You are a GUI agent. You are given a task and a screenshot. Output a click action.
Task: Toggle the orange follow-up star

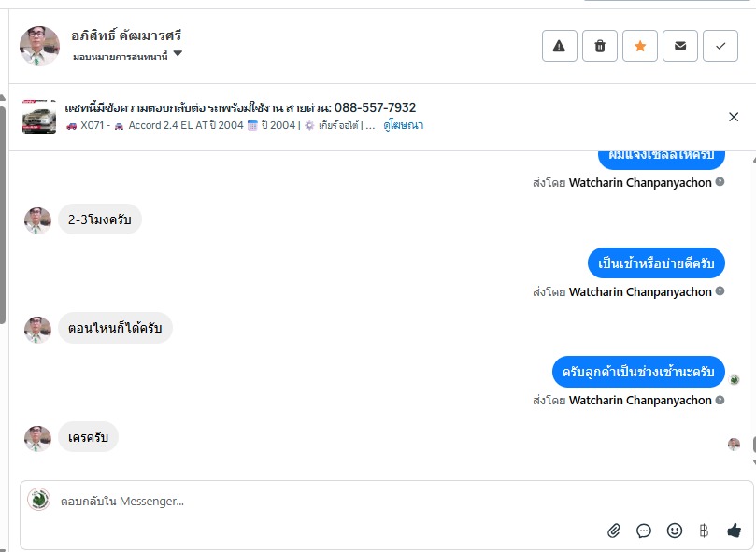point(640,46)
